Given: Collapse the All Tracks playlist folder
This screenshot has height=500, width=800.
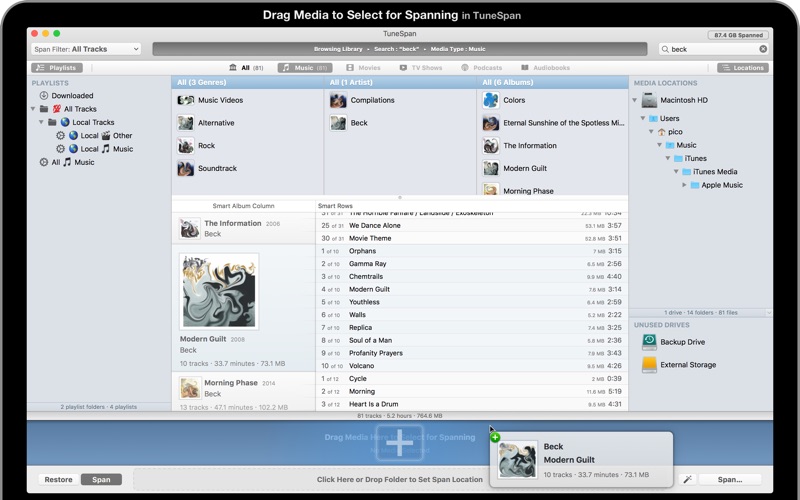Looking at the screenshot, I should (33, 109).
